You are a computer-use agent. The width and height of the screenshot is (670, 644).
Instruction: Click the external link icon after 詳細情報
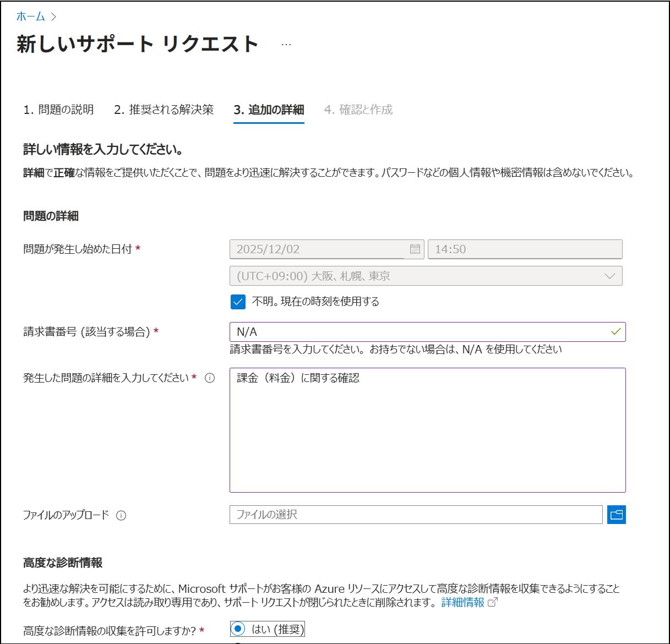tap(493, 602)
